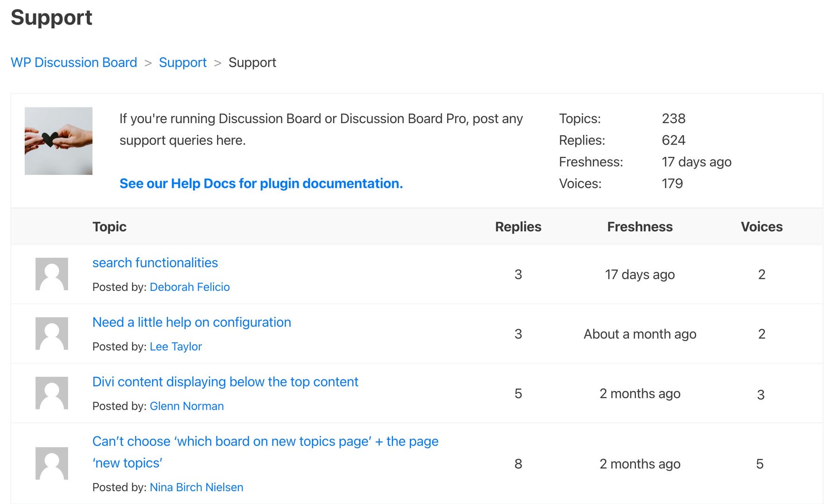Select the Freshness column header
This screenshot has width=840, height=504.
(x=640, y=227)
